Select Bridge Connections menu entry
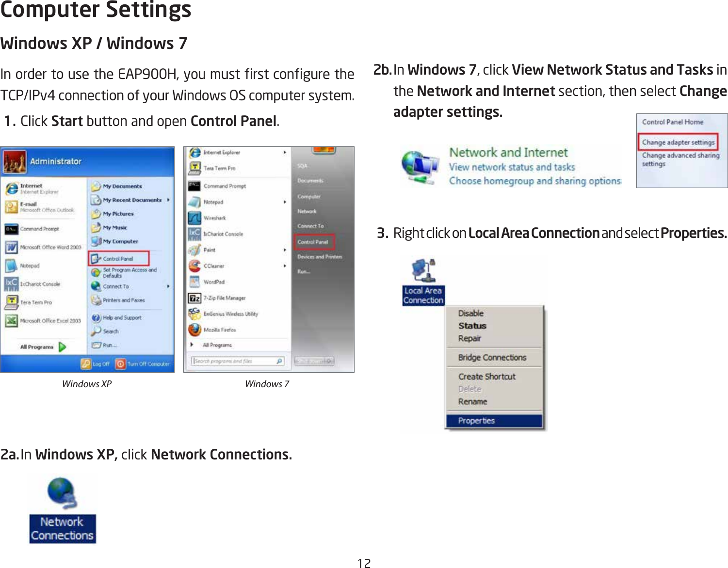728x568 pixels. (x=492, y=357)
